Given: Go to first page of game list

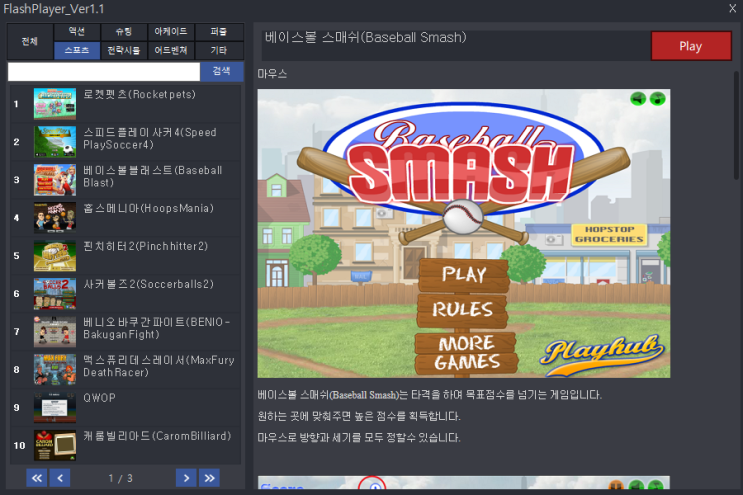Looking at the screenshot, I should point(36,478).
